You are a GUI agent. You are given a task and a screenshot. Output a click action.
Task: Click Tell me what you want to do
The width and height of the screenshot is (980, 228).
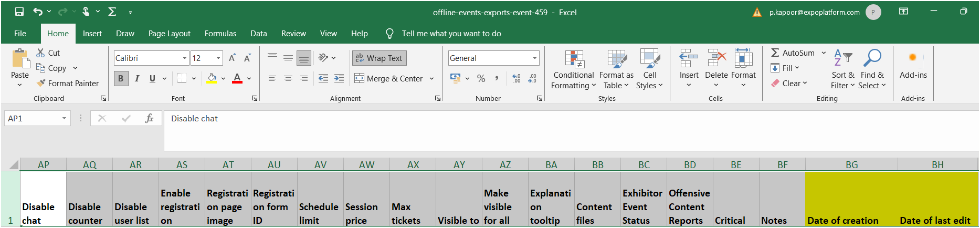point(451,33)
